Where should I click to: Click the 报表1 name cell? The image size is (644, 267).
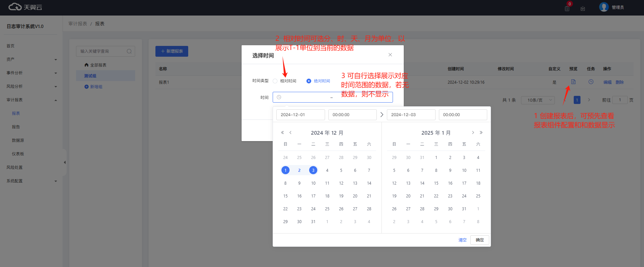coord(164,82)
